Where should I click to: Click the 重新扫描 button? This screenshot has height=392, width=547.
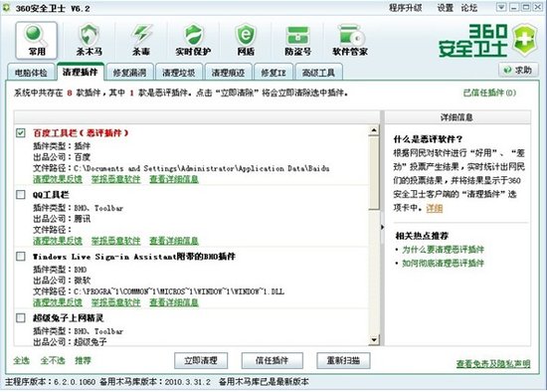[343, 360]
